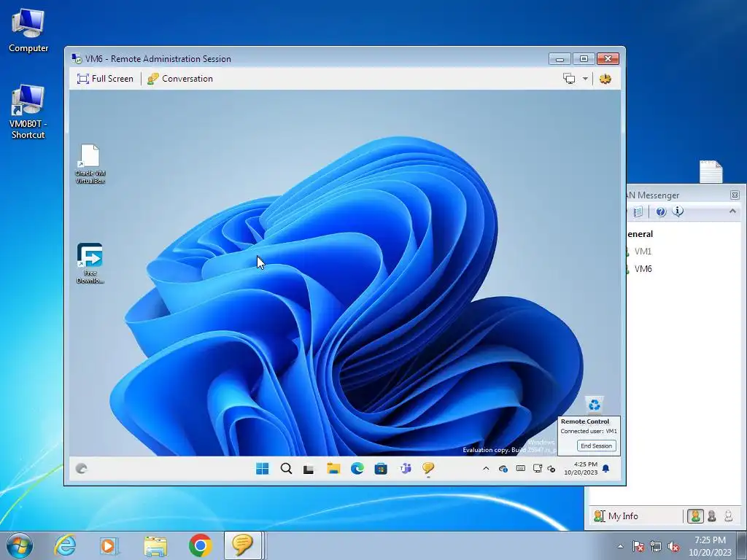The width and height of the screenshot is (747, 560).
Task: Open Teams chat on the remote taskbar
Action: coord(405,469)
